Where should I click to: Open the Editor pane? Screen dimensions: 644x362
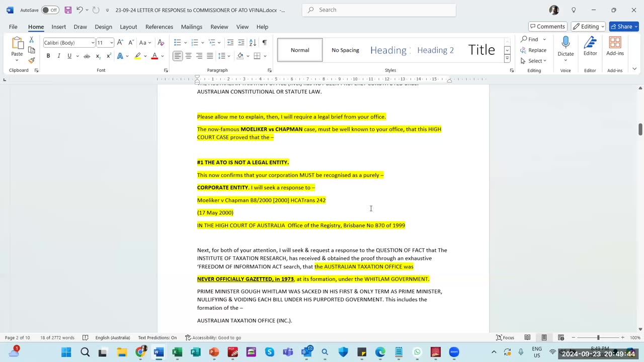tap(590, 47)
